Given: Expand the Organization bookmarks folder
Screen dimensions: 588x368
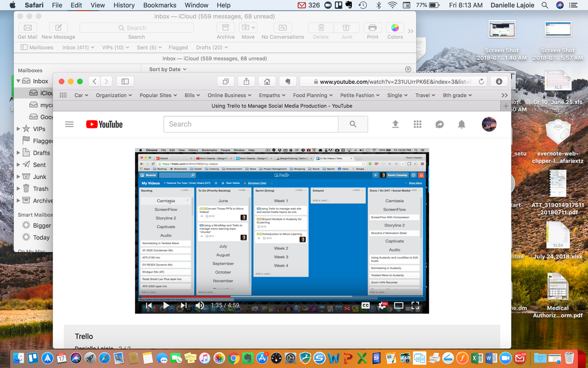Looking at the screenshot, I should pos(114,96).
